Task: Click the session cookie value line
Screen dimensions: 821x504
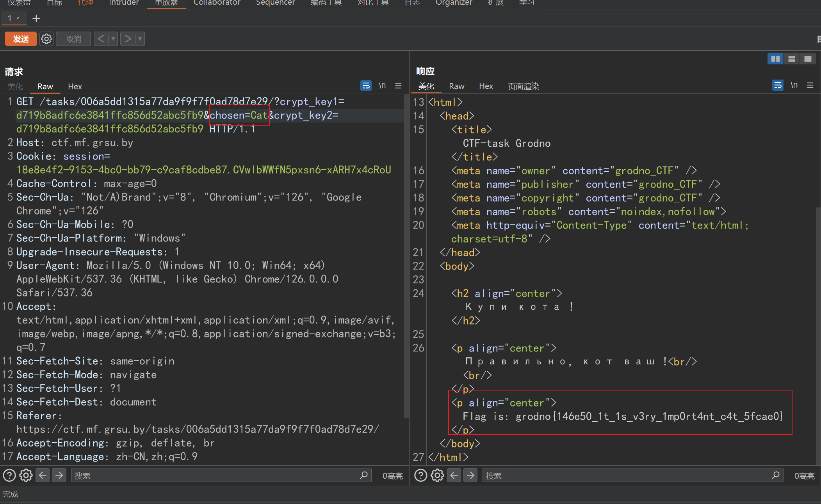Action: coord(203,170)
